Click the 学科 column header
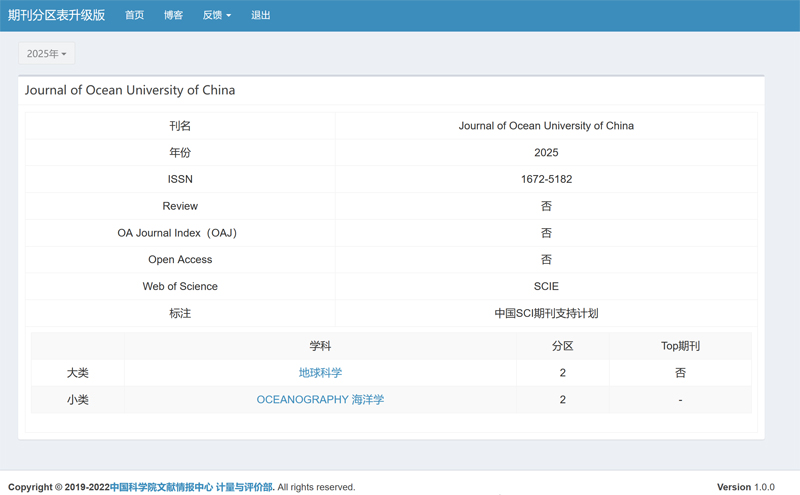Image resolution: width=800 pixels, height=495 pixels. (x=320, y=346)
